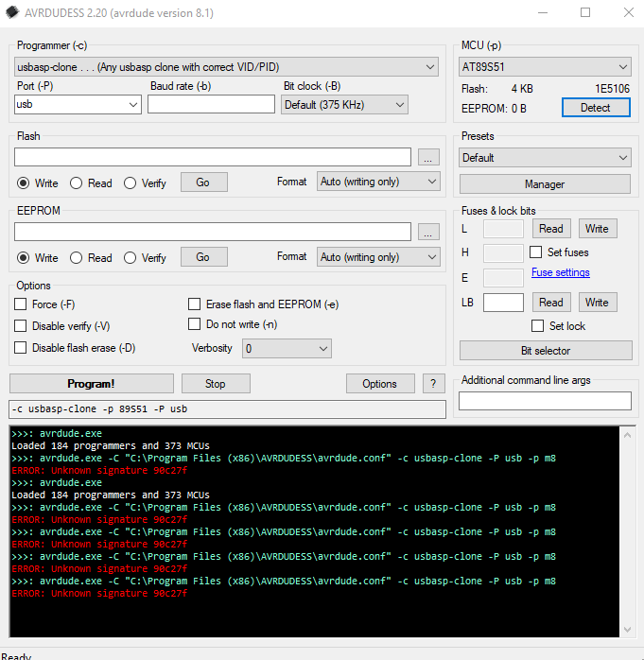The image size is (644, 660).
Task: Click the Bit selector button
Action: click(546, 351)
